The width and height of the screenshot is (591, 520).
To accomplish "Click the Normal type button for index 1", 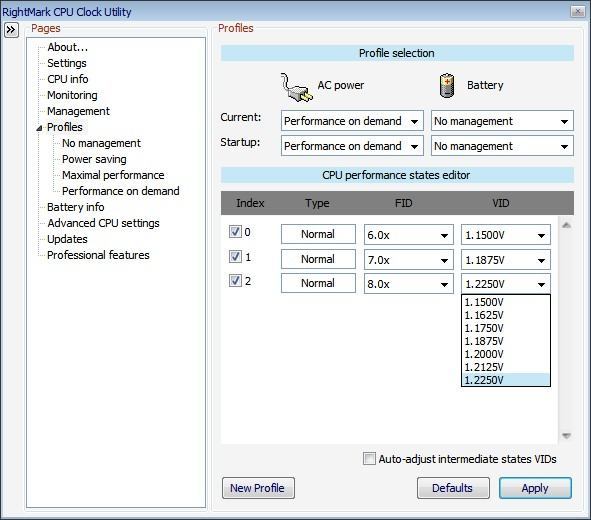I will point(318,259).
